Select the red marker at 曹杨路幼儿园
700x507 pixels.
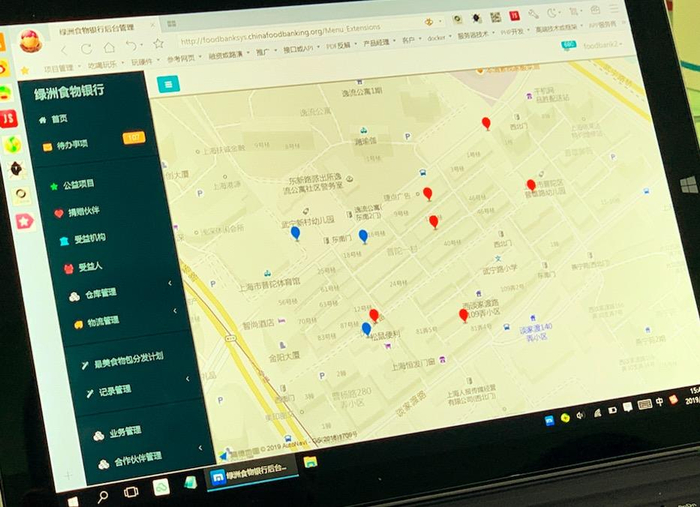[x=531, y=185]
